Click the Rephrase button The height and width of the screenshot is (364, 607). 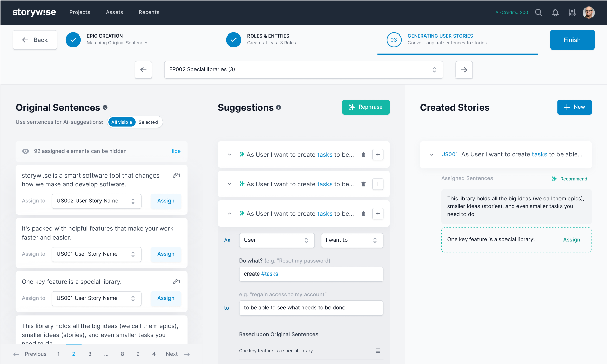(366, 107)
